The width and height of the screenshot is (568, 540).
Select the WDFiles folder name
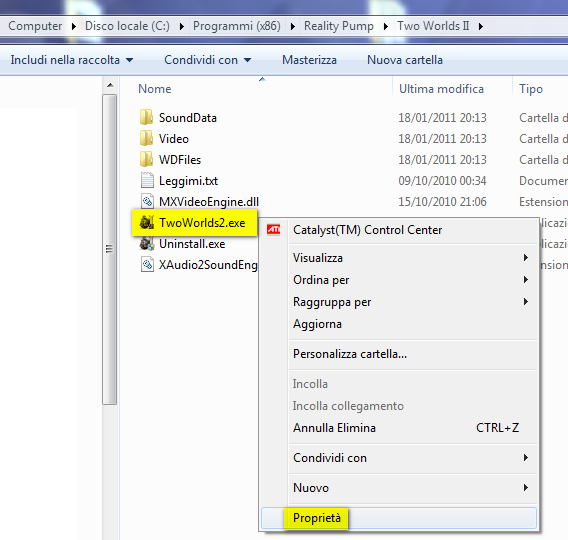pyautogui.click(x=180, y=160)
